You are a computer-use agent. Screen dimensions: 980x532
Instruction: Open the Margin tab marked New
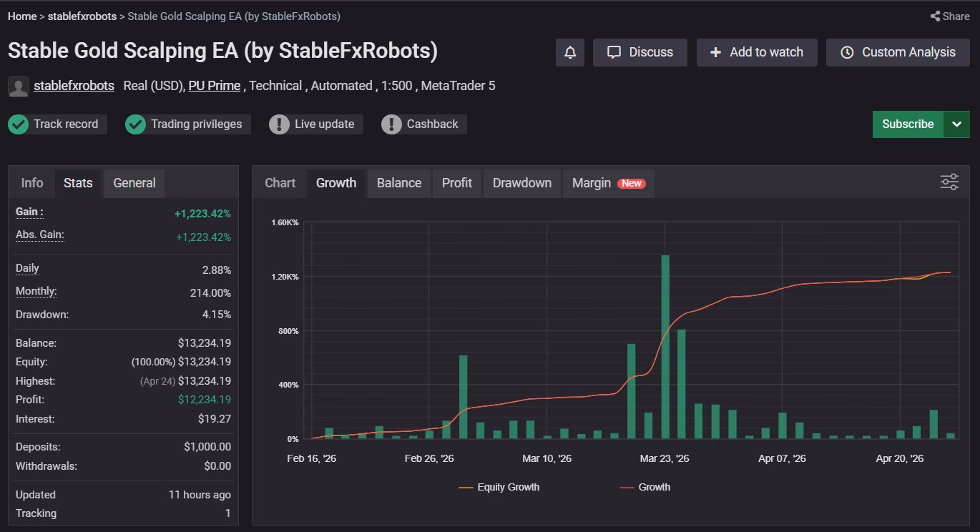[x=609, y=183]
